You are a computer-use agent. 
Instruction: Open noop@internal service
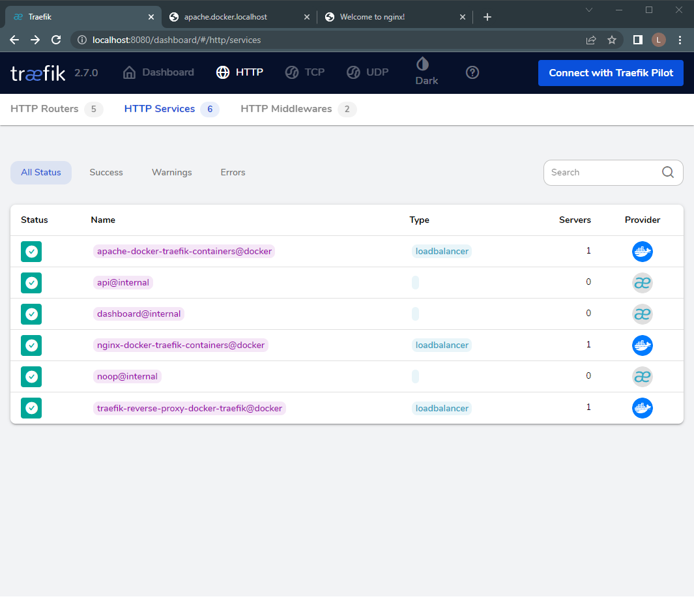pyautogui.click(x=127, y=376)
